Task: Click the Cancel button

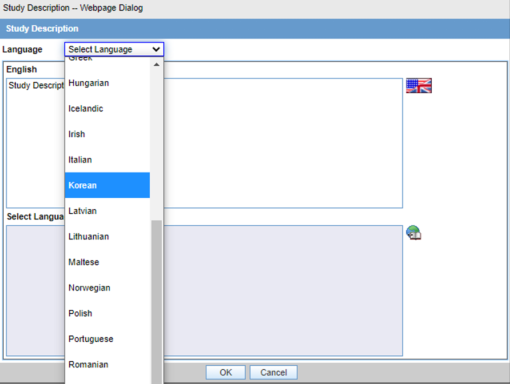Action: click(274, 372)
